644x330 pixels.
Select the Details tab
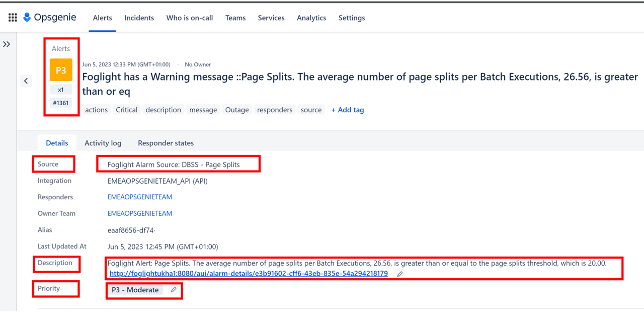(57, 143)
